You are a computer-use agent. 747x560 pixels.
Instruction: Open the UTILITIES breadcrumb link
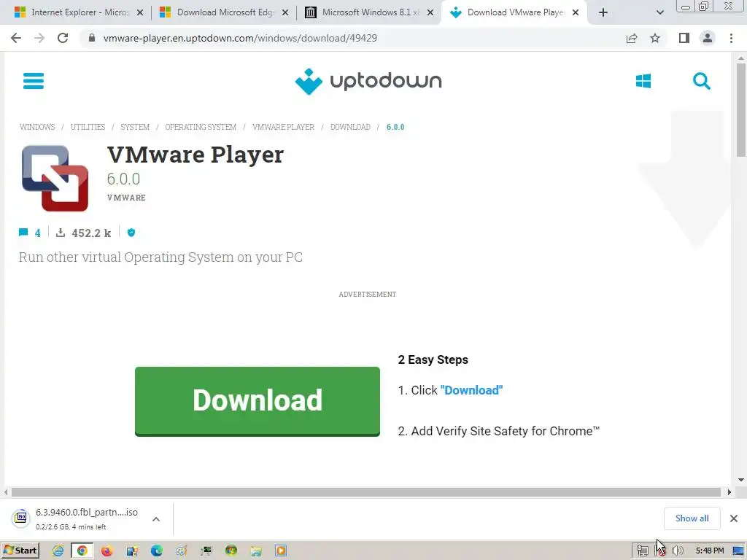tap(88, 127)
